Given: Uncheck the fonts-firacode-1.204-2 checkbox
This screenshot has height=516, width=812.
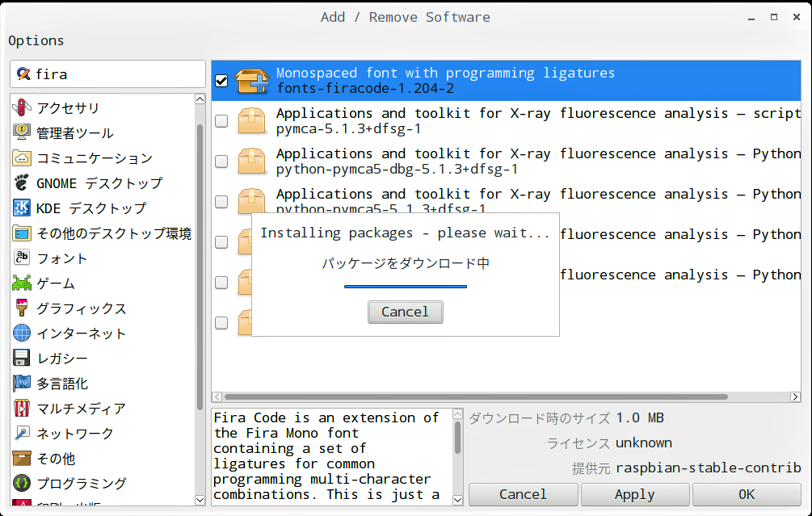Looking at the screenshot, I should tap(221, 81).
